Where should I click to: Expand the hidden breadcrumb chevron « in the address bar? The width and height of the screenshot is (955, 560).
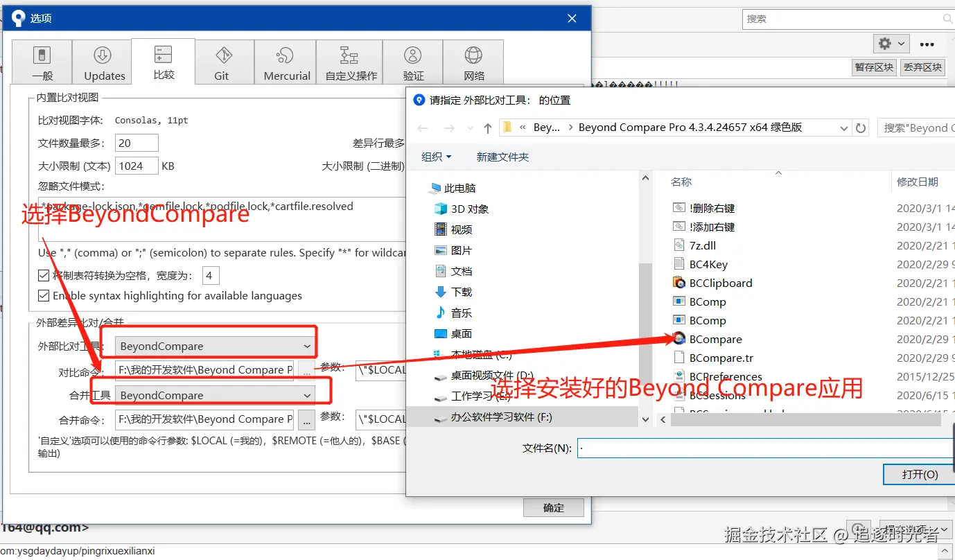tap(522, 128)
